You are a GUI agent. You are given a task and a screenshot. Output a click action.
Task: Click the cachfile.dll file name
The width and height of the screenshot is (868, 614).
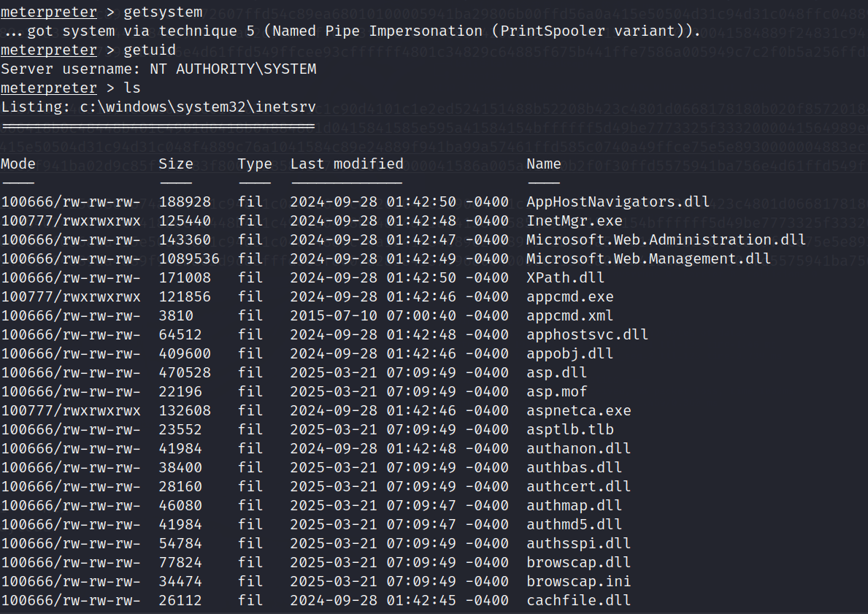(x=579, y=600)
